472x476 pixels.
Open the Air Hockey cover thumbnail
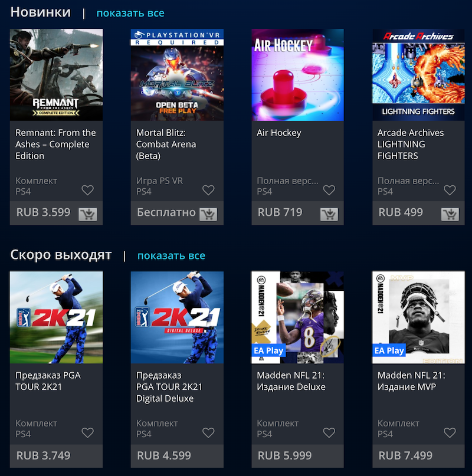(298, 75)
